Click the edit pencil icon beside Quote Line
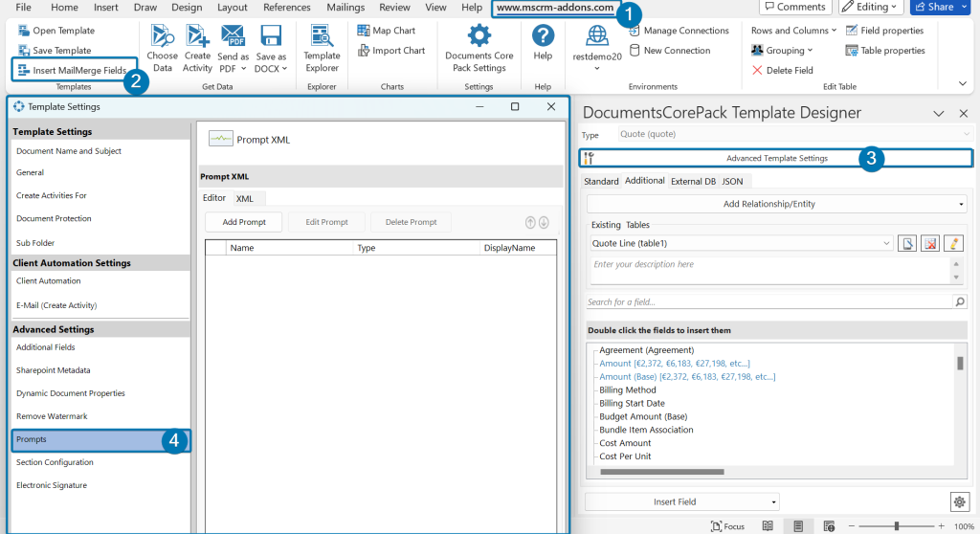The image size is (980, 534). point(953,243)
